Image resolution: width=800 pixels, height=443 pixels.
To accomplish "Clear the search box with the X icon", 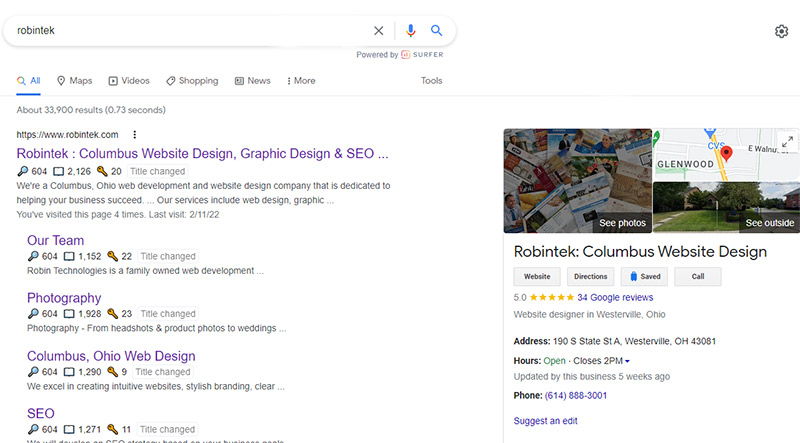I will pos(379,31).
